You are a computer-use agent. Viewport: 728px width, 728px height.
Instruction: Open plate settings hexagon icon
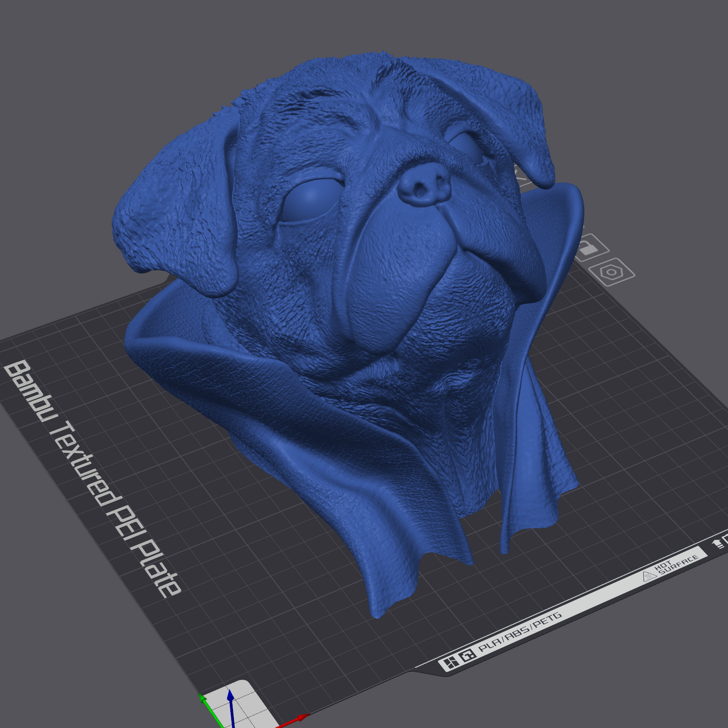[611, 271]
